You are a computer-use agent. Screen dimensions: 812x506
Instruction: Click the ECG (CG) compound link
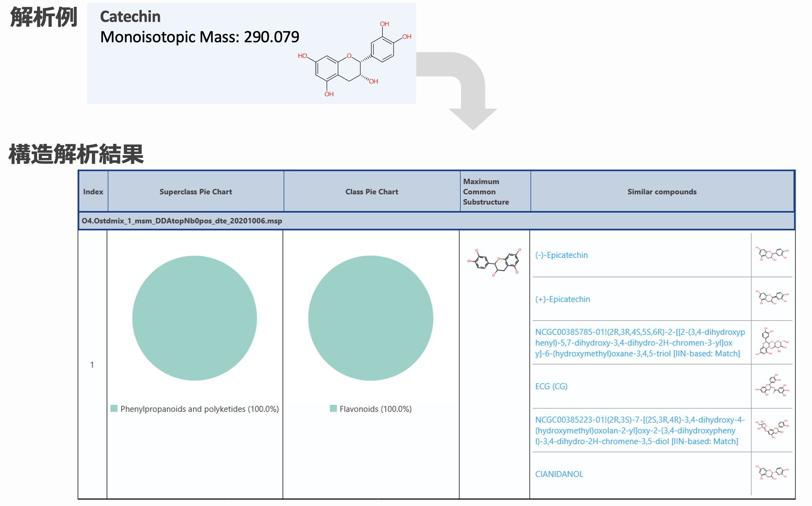(551, 386)
